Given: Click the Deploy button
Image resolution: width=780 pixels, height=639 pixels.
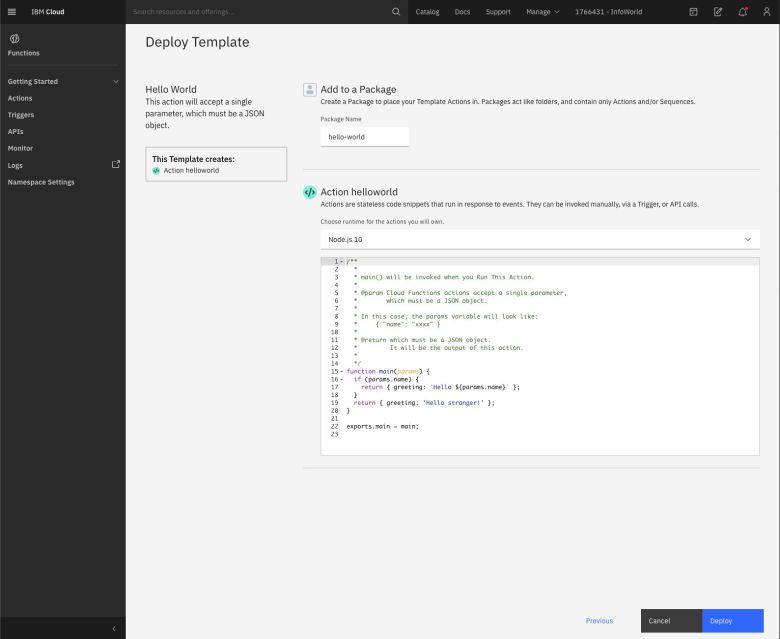Looking at the screenshot, I should [x=732, y=621].
